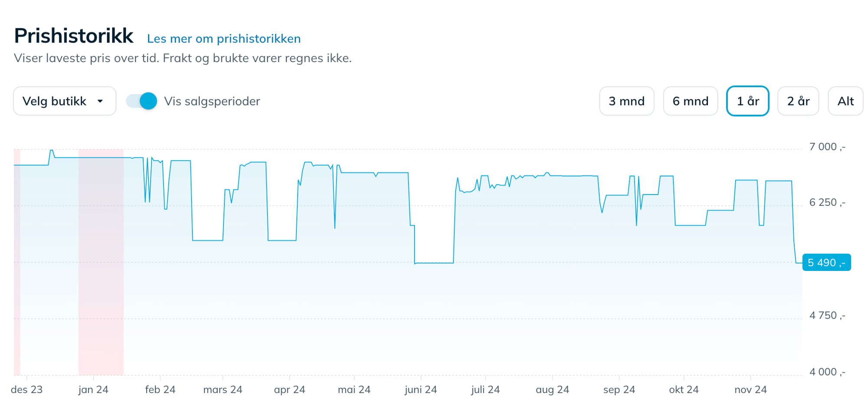868x409 pixels.
Task: Open Les mer om prishistorikken link
Action: click(x=224, y=39)
